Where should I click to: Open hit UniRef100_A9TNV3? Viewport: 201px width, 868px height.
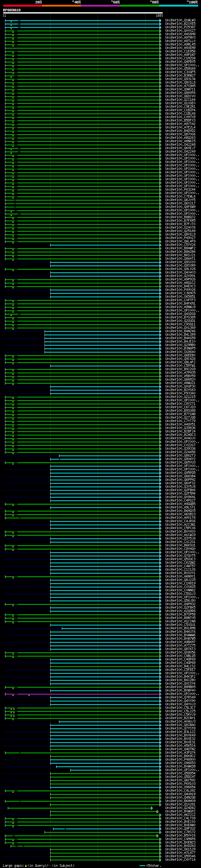point(180,37)
